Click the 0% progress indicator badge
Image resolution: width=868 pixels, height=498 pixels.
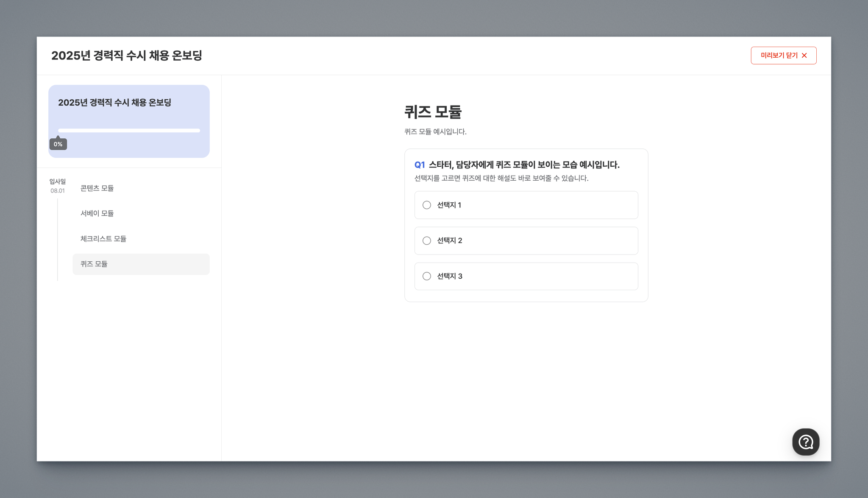58,144
